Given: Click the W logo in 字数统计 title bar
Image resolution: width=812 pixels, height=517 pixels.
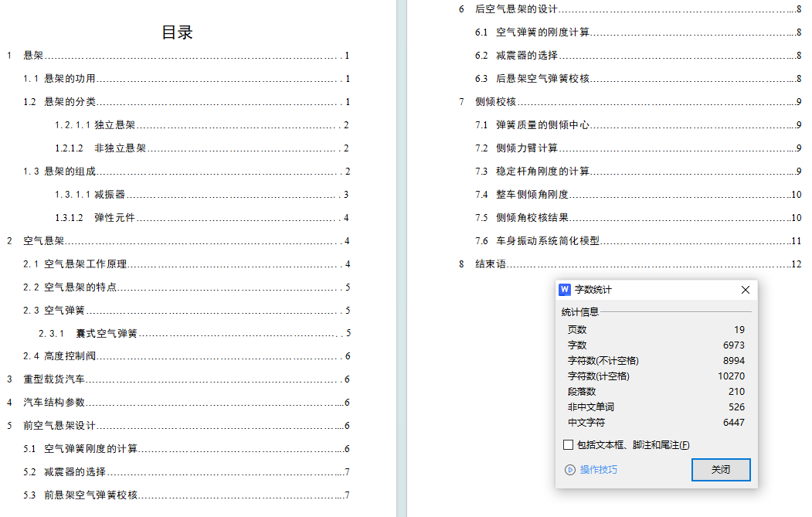Looking at the screenshot, I should coord(565,290).
